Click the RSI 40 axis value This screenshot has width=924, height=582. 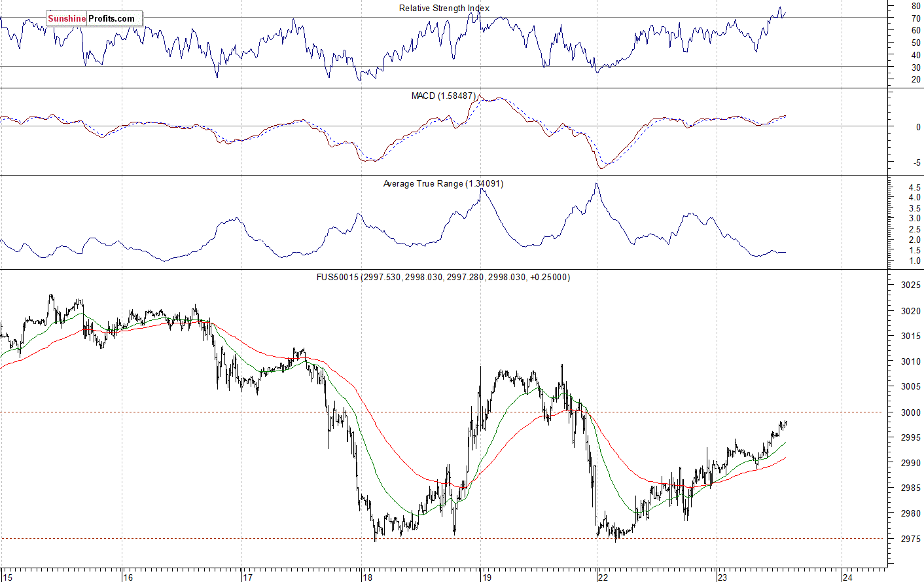(x=915, y=56)
